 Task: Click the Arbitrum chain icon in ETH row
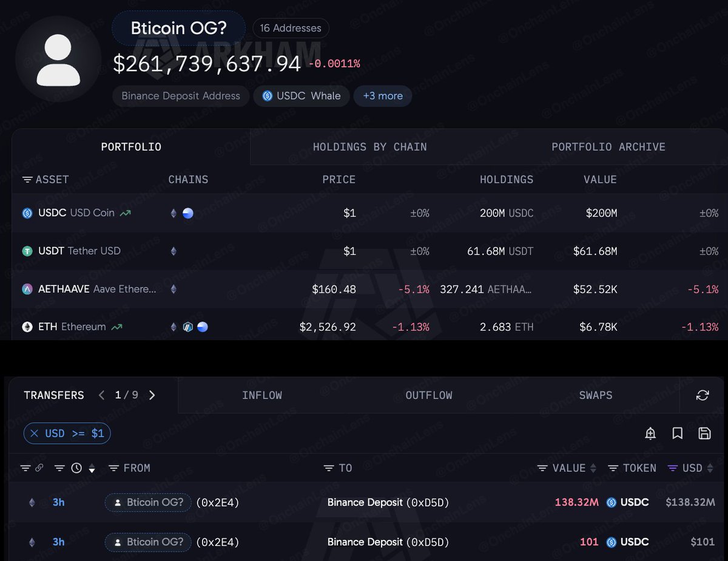pos(188,327)
